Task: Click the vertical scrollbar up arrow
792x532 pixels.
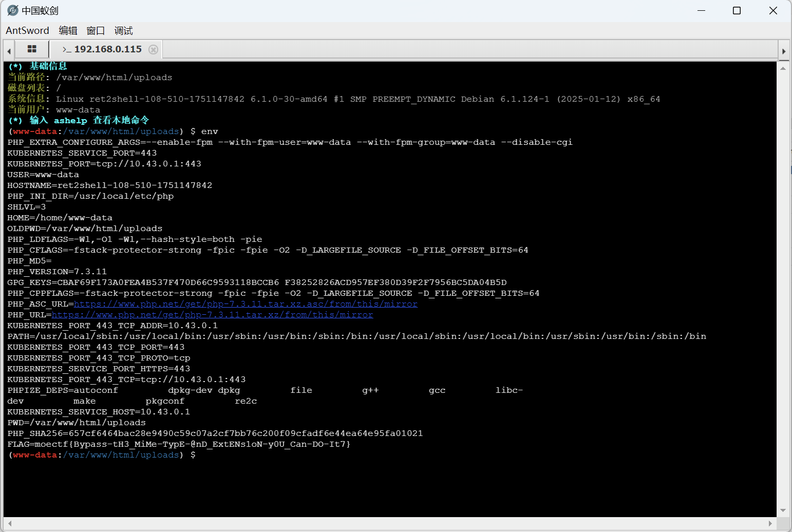Action: tap(783, 68)
